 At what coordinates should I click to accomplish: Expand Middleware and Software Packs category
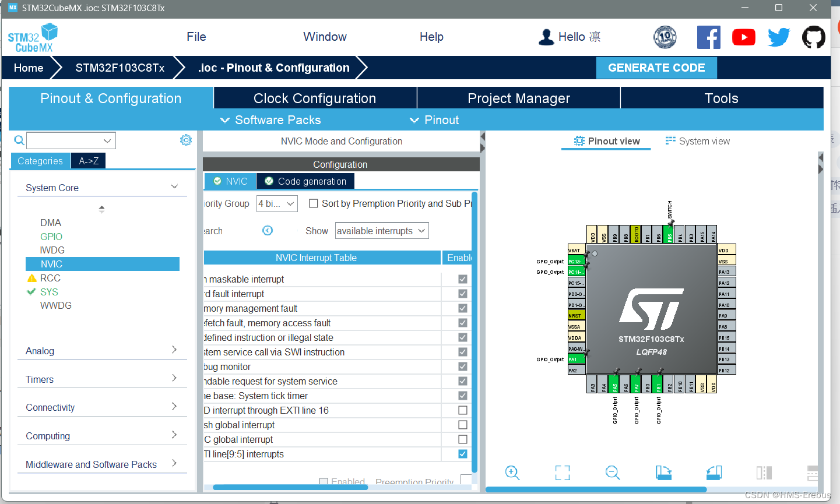174,463
